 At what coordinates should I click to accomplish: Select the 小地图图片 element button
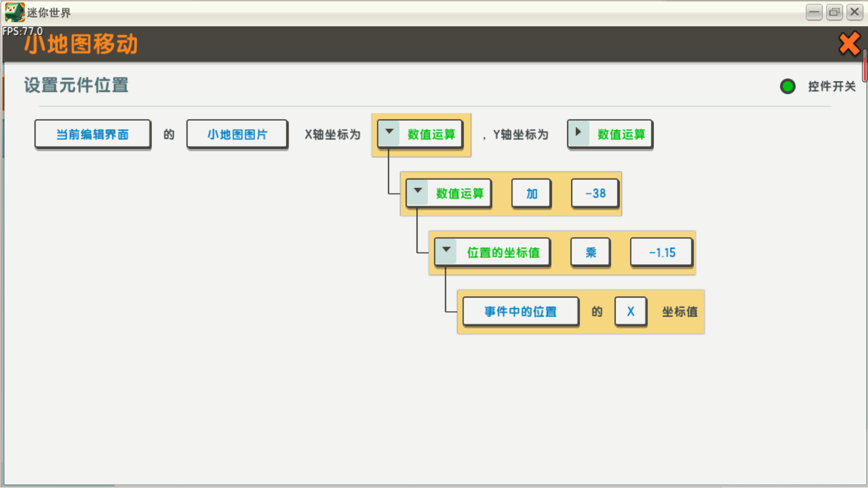coord(237,134)
